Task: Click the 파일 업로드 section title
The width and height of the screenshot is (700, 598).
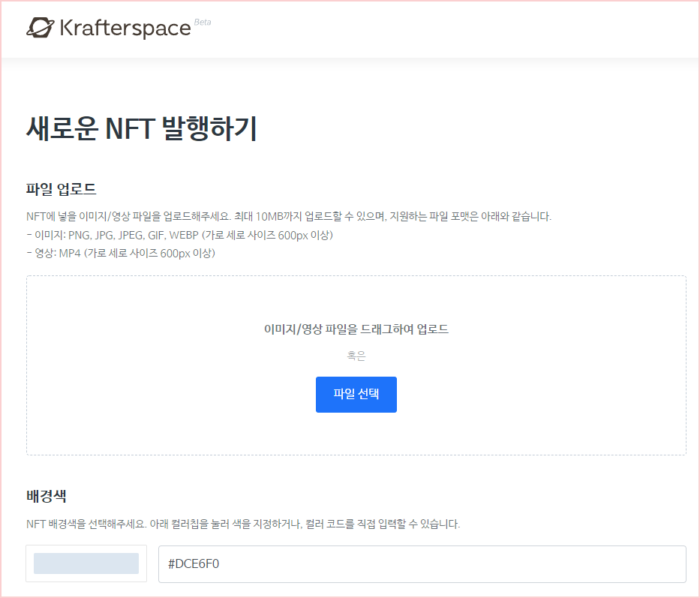Action: tap(62, 189)
